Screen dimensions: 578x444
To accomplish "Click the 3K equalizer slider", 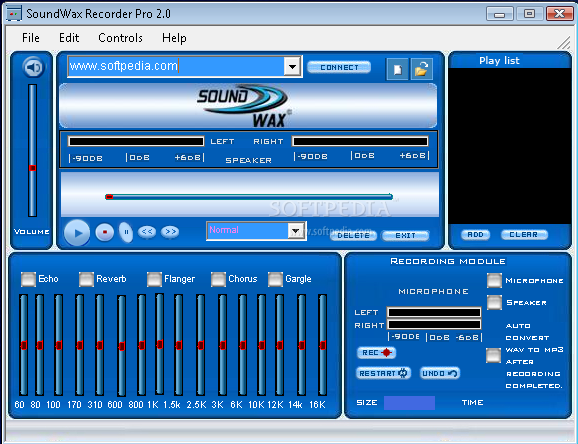I will tap(222, 345).
